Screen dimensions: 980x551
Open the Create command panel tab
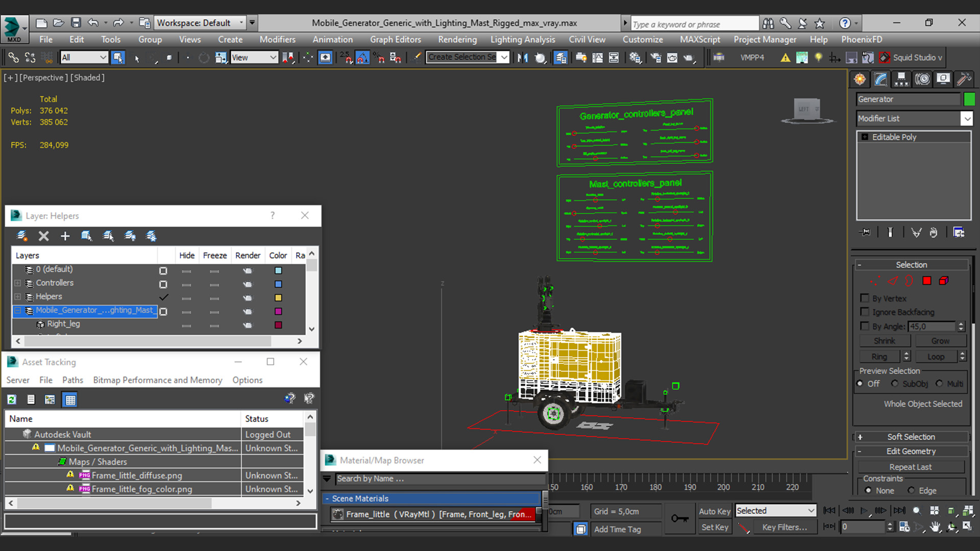pyautogui.click(x=860, y=79)
